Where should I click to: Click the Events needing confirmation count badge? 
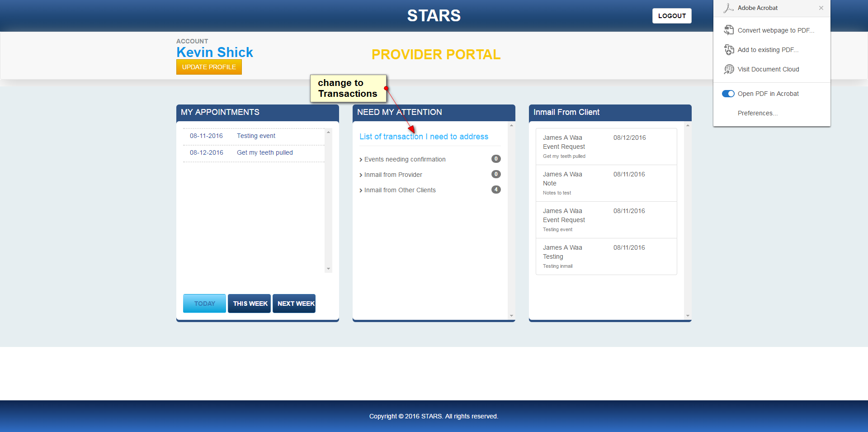click(x=496, y=159)
